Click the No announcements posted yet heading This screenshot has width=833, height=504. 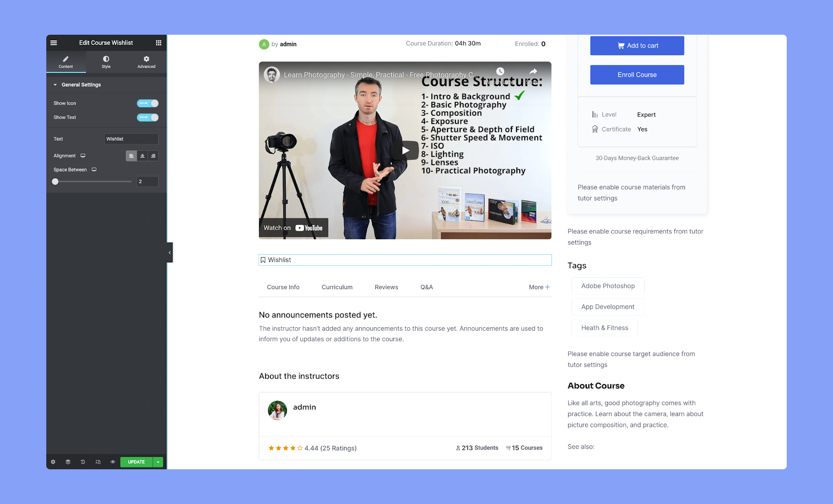(x=318, y=315)
